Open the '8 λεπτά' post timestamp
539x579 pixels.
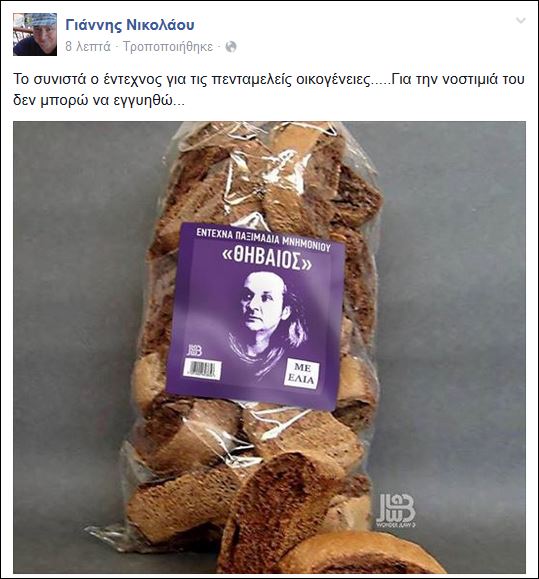(x=88, y=47)
